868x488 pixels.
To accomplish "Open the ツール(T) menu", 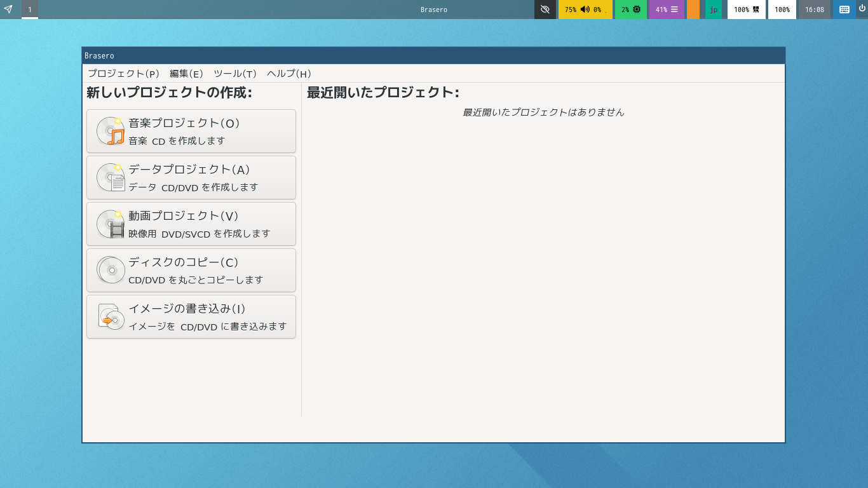I will [x=235, y=73].
